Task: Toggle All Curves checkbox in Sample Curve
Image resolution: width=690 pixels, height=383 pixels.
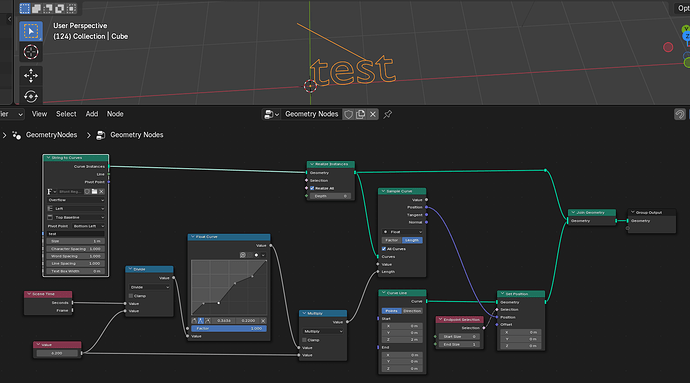Action: [x=384, y=249]
